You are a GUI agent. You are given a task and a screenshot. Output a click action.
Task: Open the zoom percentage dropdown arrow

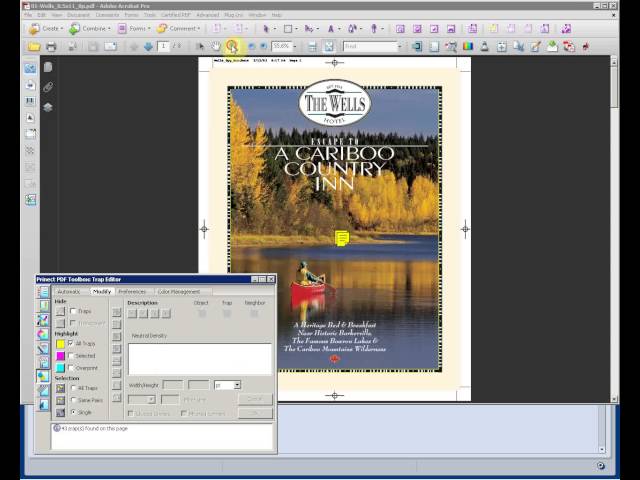tap(295, 47)
